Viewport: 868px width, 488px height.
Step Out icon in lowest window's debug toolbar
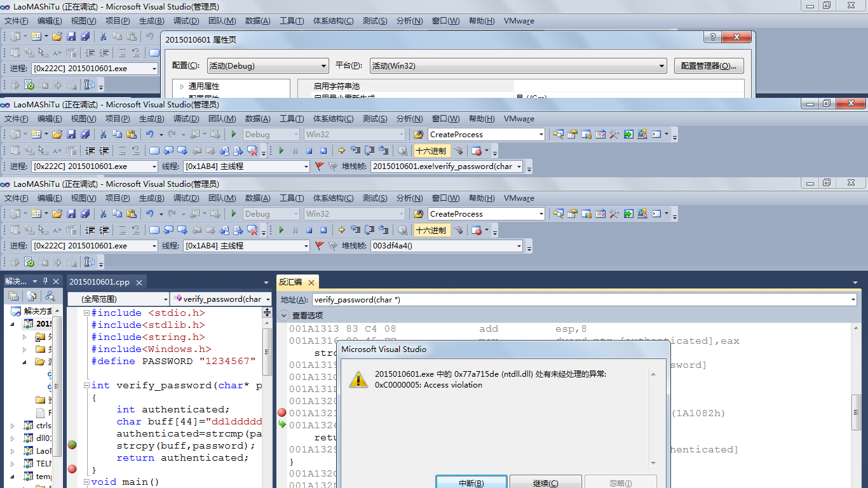click(x=383, y=230)
